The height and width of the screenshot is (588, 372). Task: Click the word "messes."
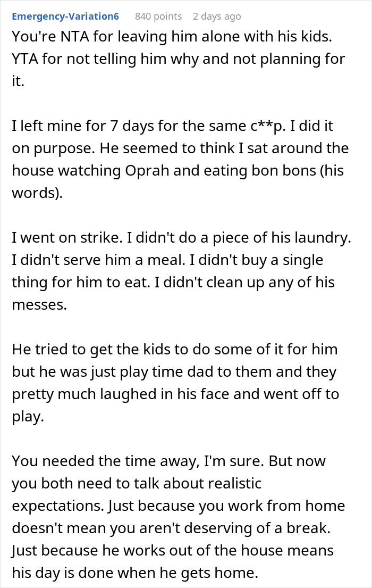pyautogui.click(x=39, y=304)
